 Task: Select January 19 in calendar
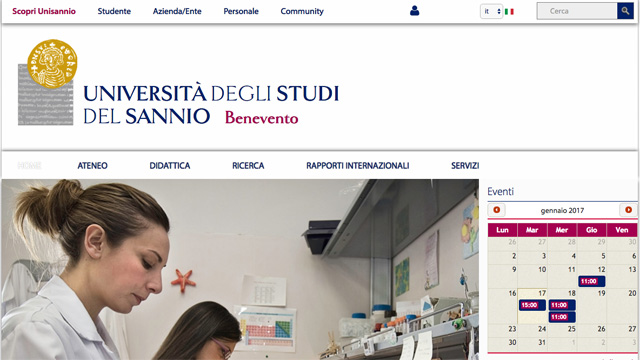[x=602, y=293]
